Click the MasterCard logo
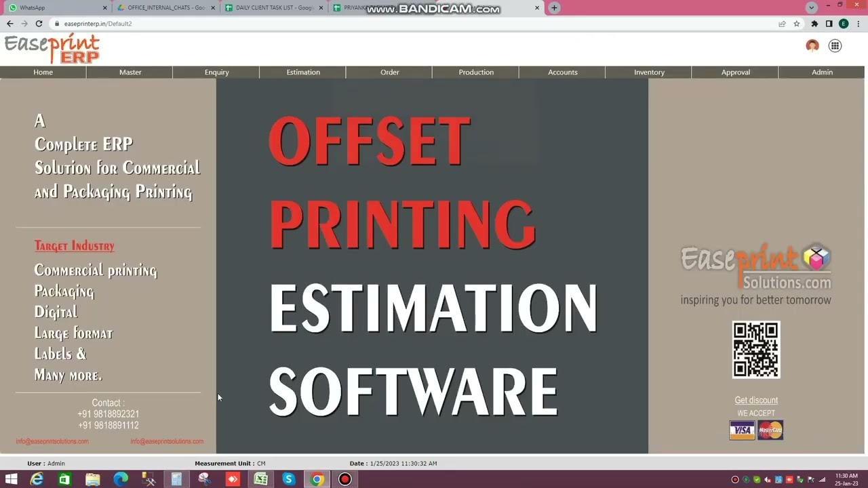 pos(770,430)
